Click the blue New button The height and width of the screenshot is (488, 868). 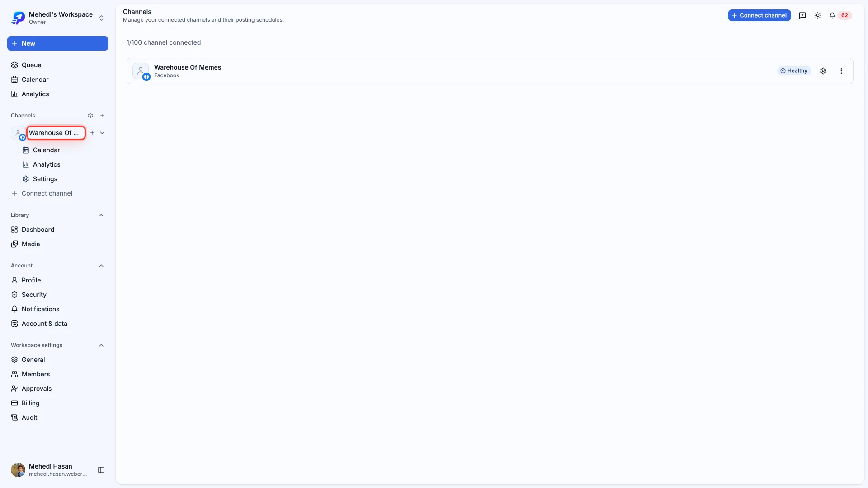tap(58, 43)
